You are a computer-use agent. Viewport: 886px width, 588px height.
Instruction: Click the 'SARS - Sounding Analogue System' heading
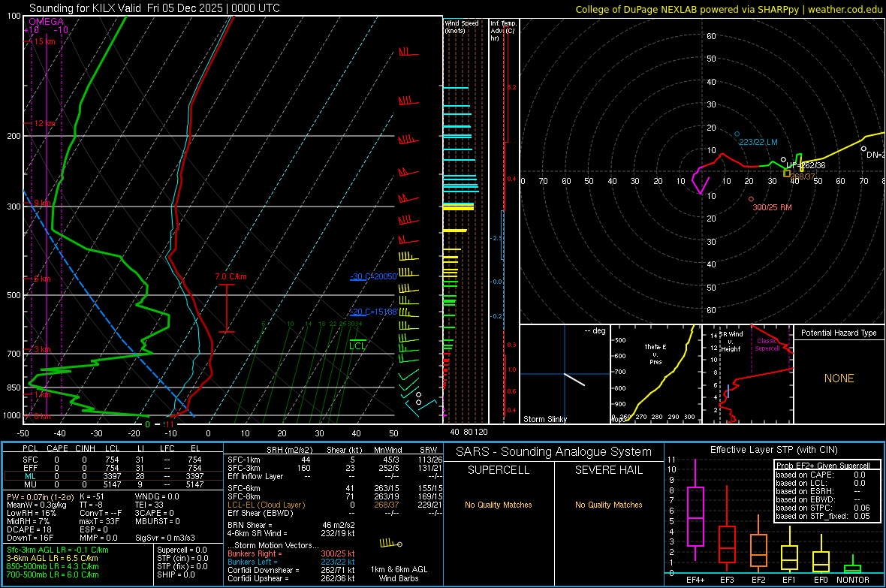coord(553,452)
